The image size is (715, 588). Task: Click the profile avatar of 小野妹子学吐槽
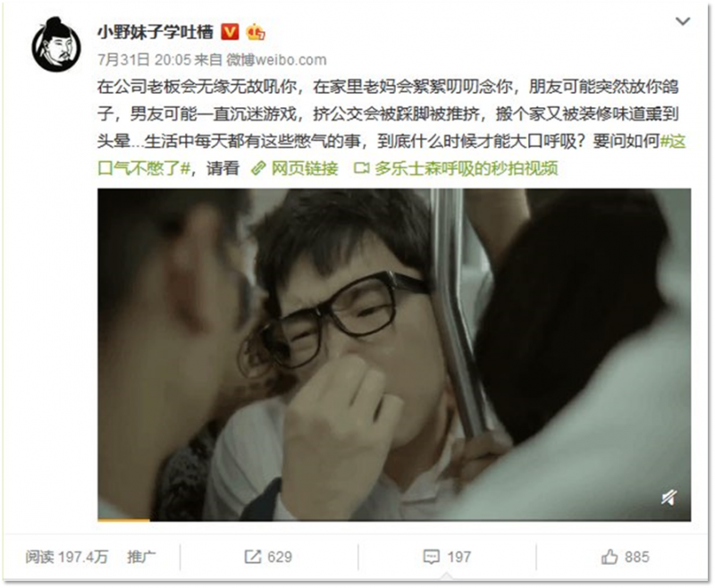point(56,44)
